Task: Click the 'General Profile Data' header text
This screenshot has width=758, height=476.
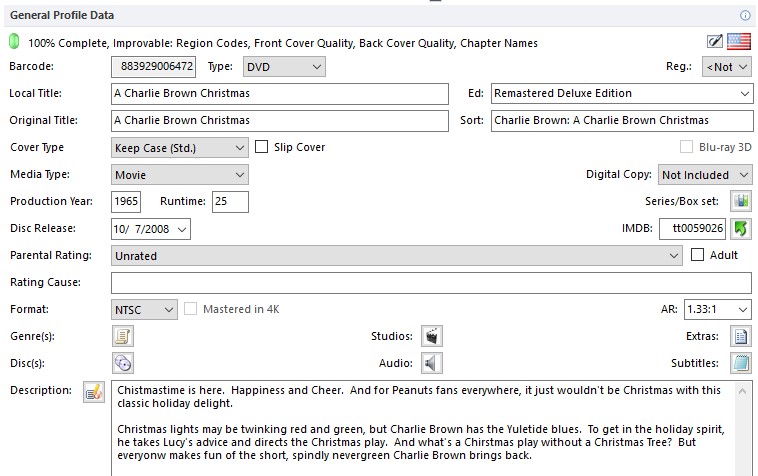Action: [x=62, y=15]
